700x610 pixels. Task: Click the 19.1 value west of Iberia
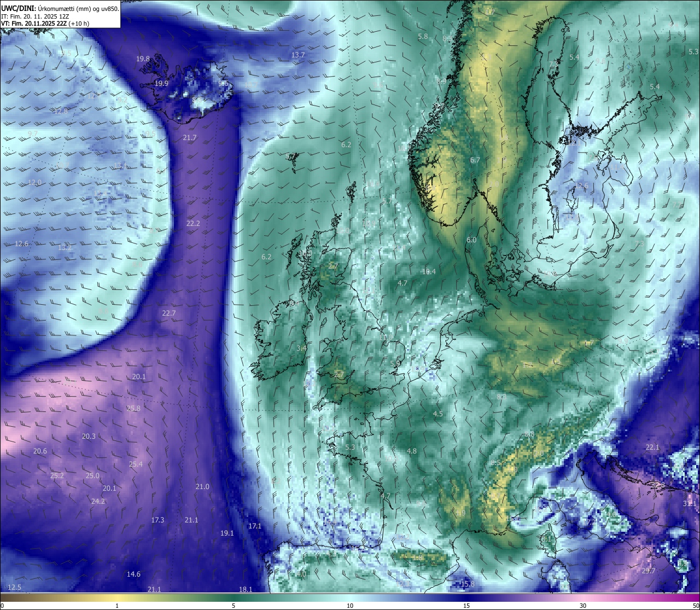[227, 533]
